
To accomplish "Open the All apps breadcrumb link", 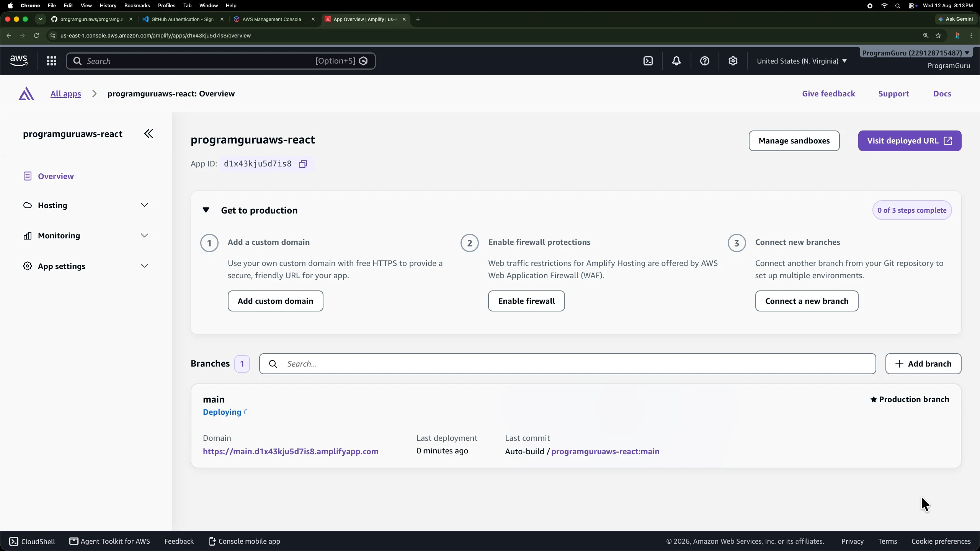I will pos(66,94).
